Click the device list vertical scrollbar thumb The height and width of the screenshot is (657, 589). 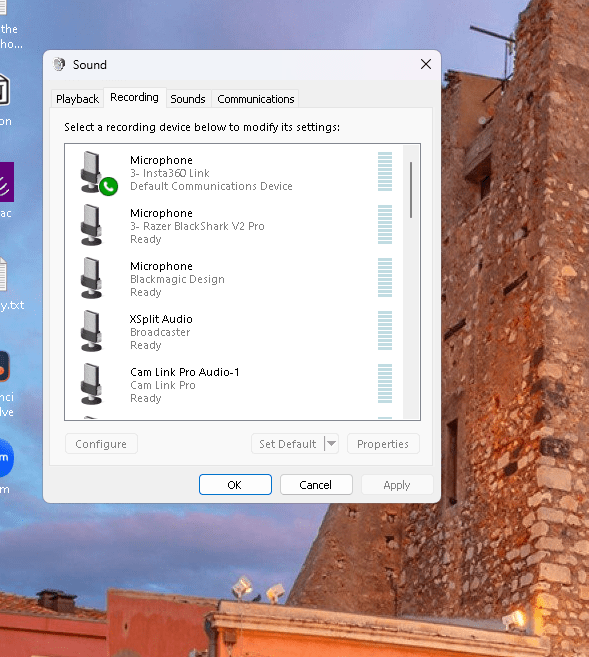(411, 190)
